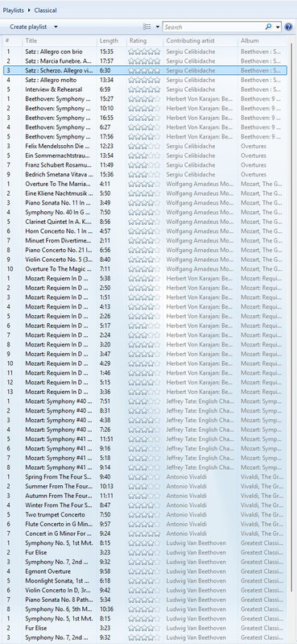Select the Classical breadcrumb
This screenshot has height=644, width=297.
pos(46,10)
